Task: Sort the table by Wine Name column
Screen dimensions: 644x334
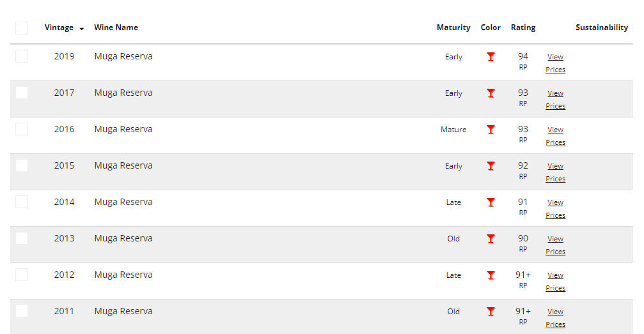Action: point(116,27)
